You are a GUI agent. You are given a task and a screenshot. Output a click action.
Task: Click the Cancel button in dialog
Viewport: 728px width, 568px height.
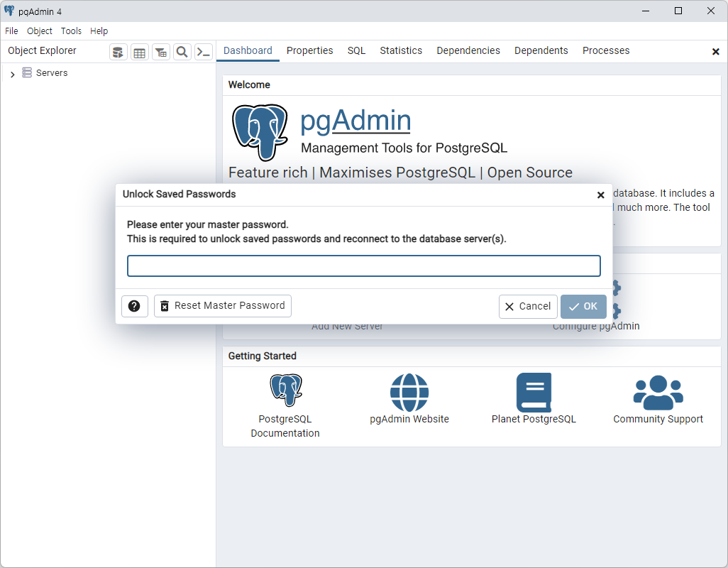pyautogui.click(x=528, y=307)
